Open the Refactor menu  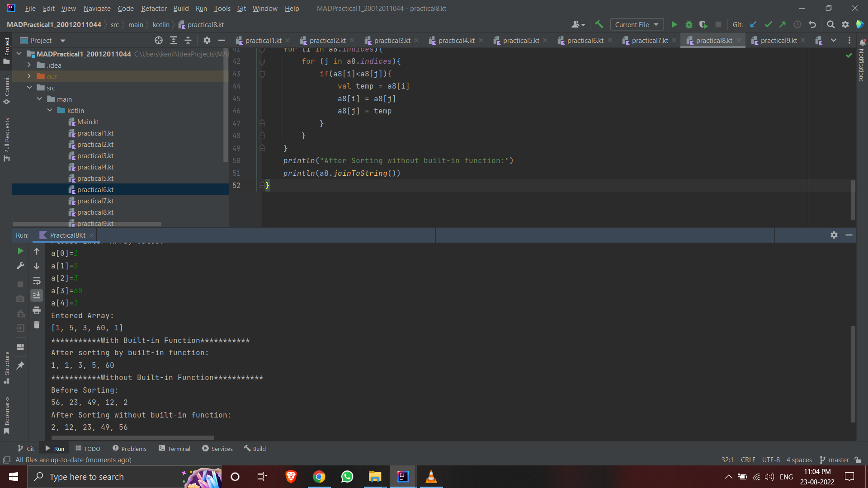click(154, 8)
